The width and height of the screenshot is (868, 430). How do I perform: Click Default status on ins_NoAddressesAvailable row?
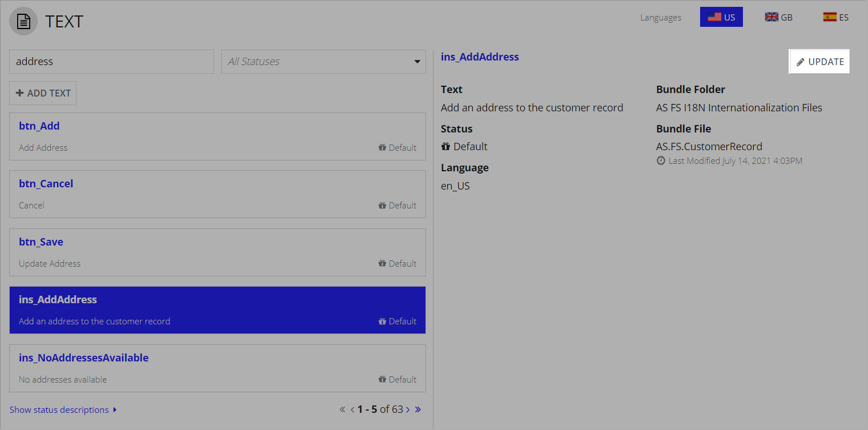click(397, 379)
